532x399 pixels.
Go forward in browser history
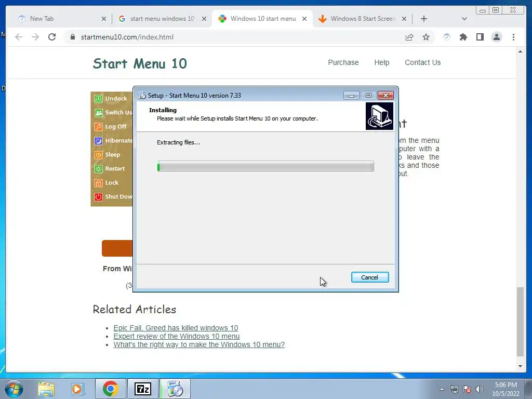(35, 37)
